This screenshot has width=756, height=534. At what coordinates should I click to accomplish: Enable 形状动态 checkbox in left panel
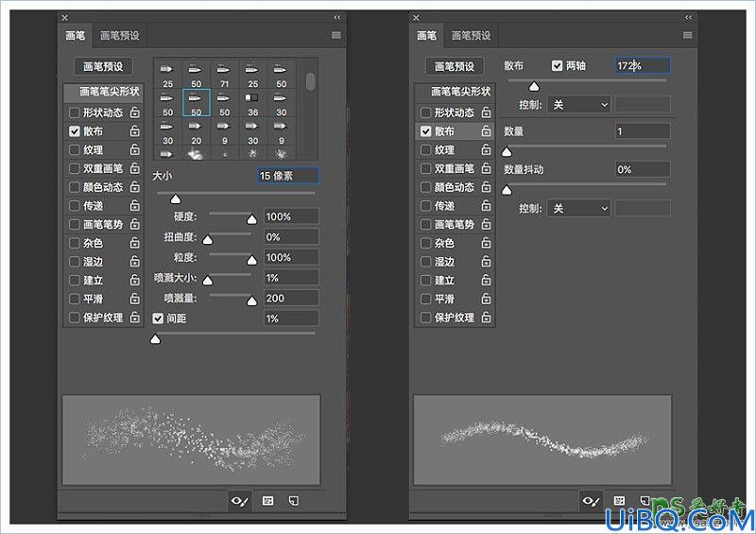point(75,112)
